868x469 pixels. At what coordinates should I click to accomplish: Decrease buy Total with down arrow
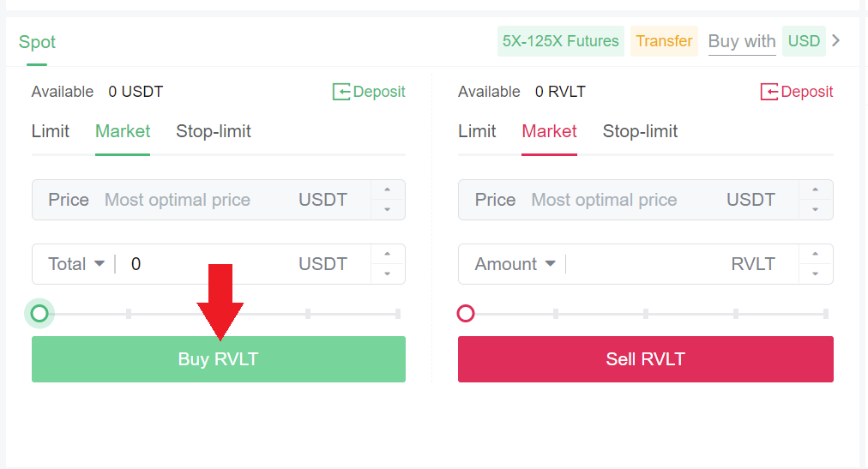tap(388, 274)
